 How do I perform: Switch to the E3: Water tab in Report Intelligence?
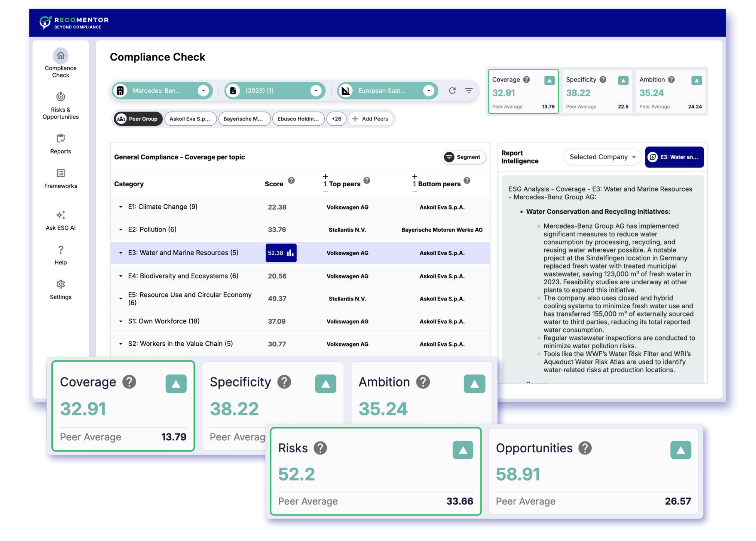674,157
